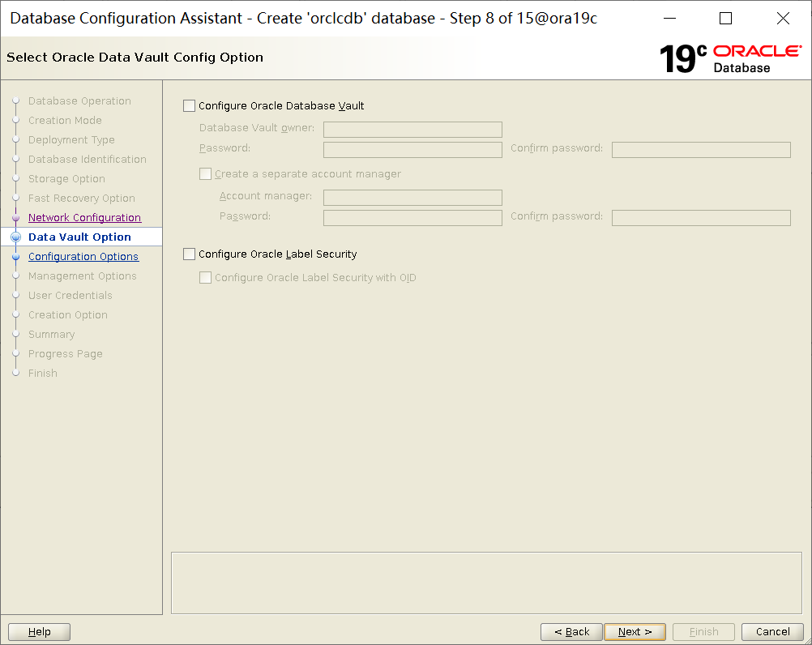Toggle Create a separate account manager

(x=206, y=174)
